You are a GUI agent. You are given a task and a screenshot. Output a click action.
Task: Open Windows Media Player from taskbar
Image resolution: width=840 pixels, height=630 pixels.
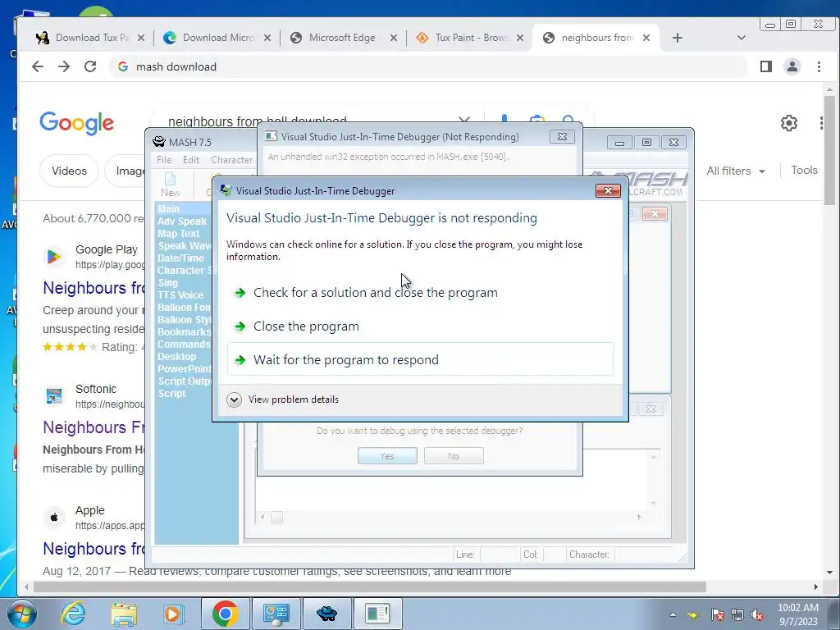click(x=174, y=614)
